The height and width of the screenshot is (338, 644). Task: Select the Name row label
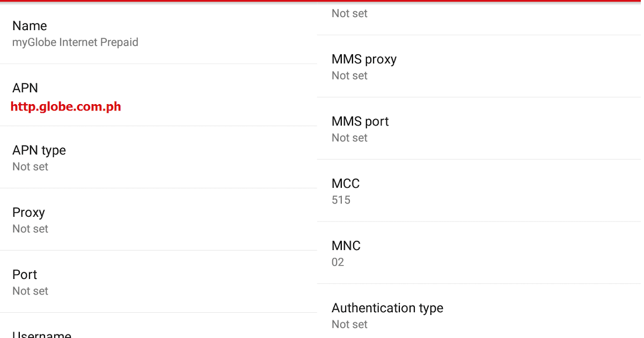(30, 25)
